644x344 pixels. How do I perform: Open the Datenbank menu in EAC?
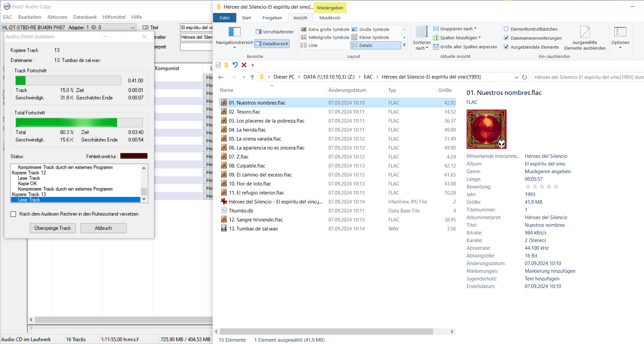85,17
